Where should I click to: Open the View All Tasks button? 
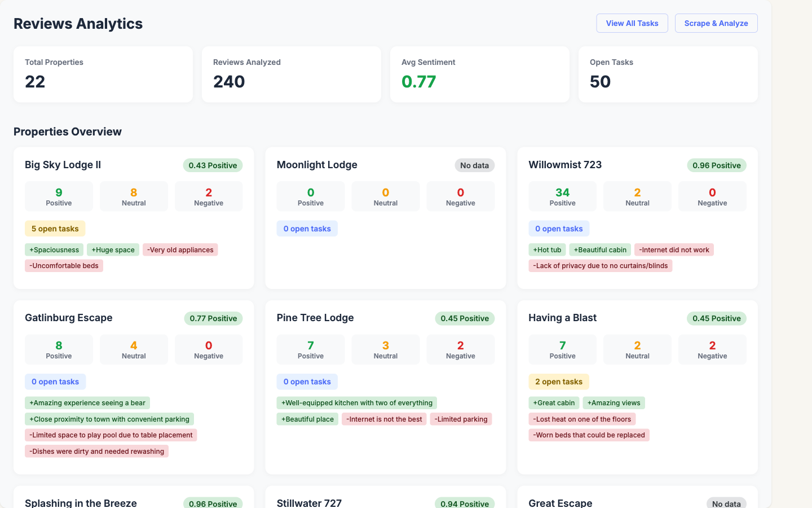click(x=632, y=23)
